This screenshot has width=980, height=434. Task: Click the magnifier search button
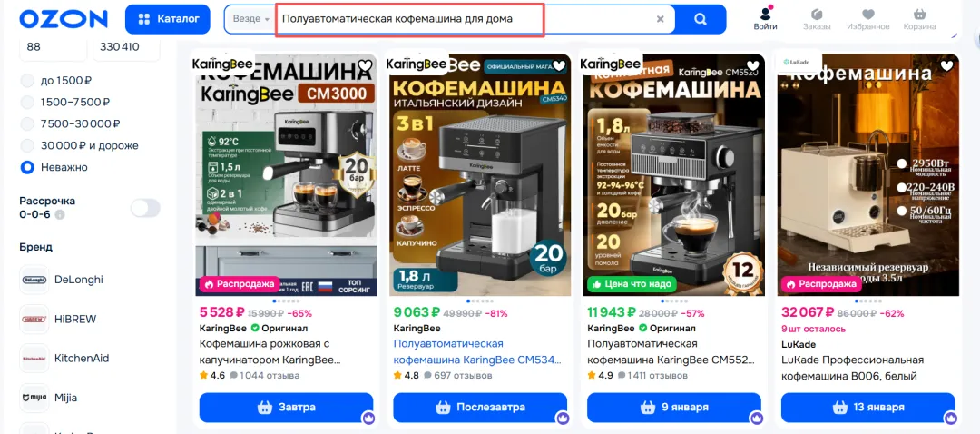pos(701,19)
